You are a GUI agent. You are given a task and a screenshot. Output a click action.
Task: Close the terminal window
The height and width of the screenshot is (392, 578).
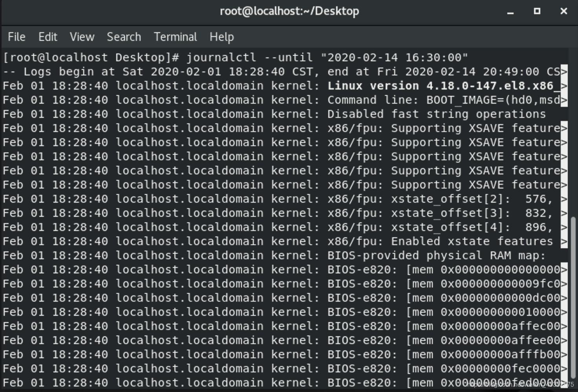click(563, 11)
